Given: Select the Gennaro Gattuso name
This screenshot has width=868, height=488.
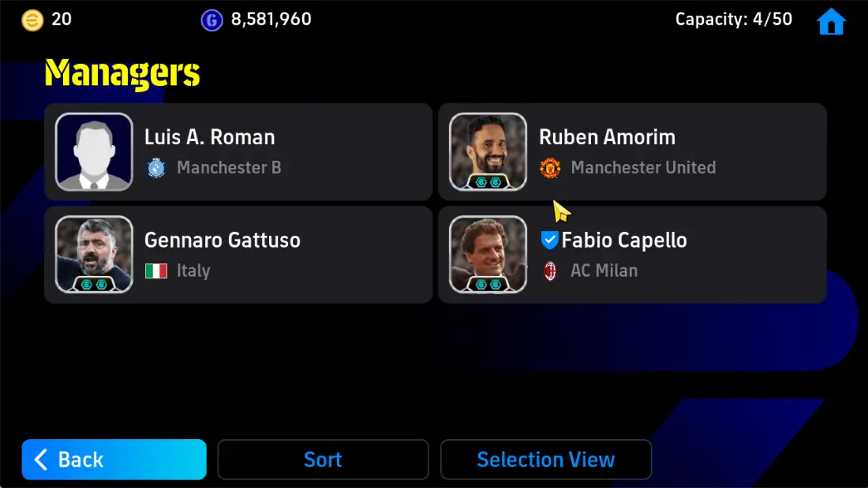Looking at the screenshot, I should click(222, 240).
